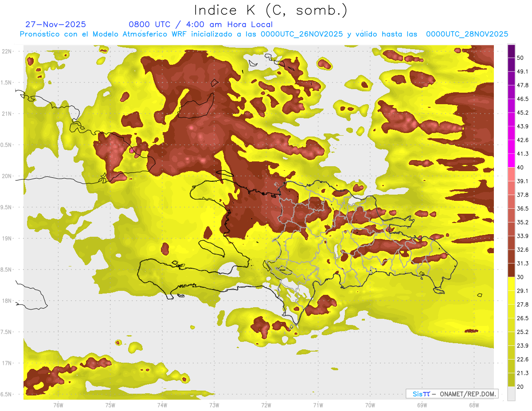Click the '17N' latitude label

[x=7, y=364]
